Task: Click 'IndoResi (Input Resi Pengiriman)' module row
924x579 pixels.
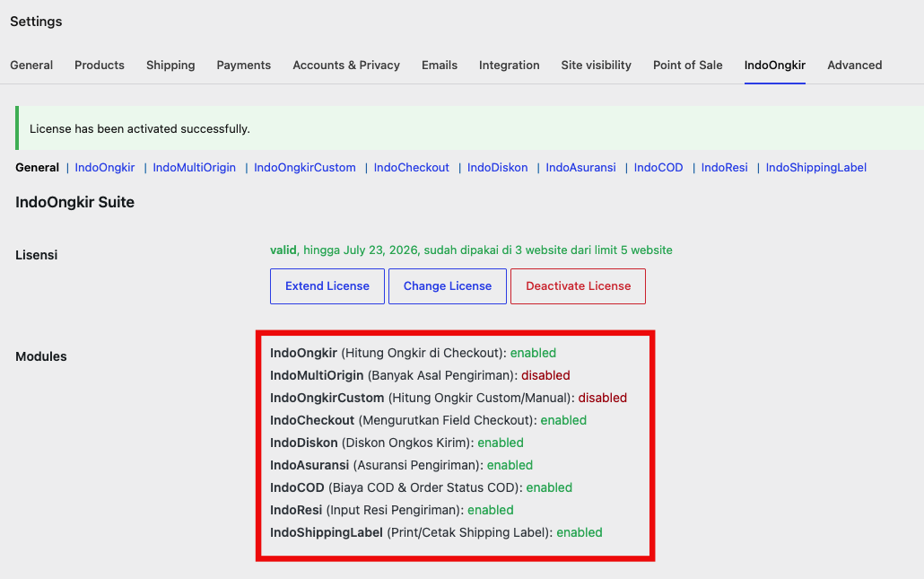Action: [x=392, y=510]
